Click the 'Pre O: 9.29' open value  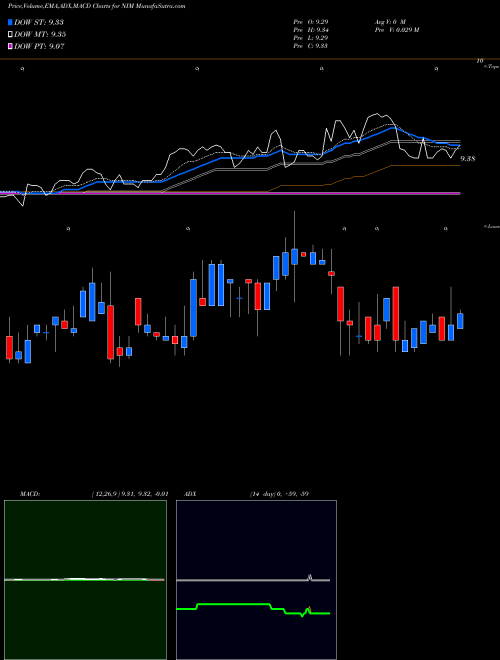(x=311, y=21)
